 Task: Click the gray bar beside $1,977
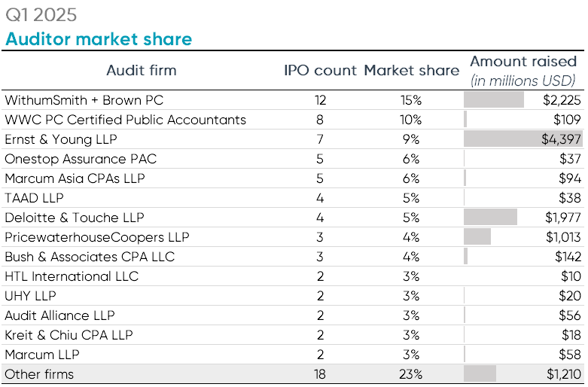pos(491,218)
